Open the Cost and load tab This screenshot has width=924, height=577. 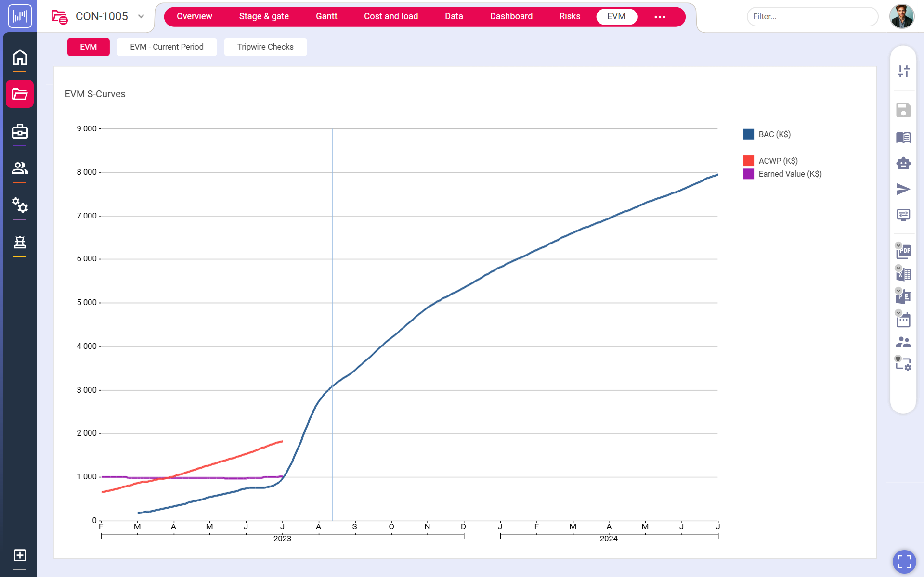390,16
